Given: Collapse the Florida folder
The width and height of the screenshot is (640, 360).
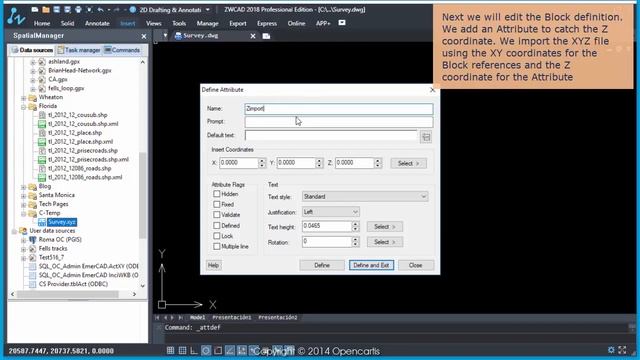Looking at the screenshot, I should coord(24,107).
